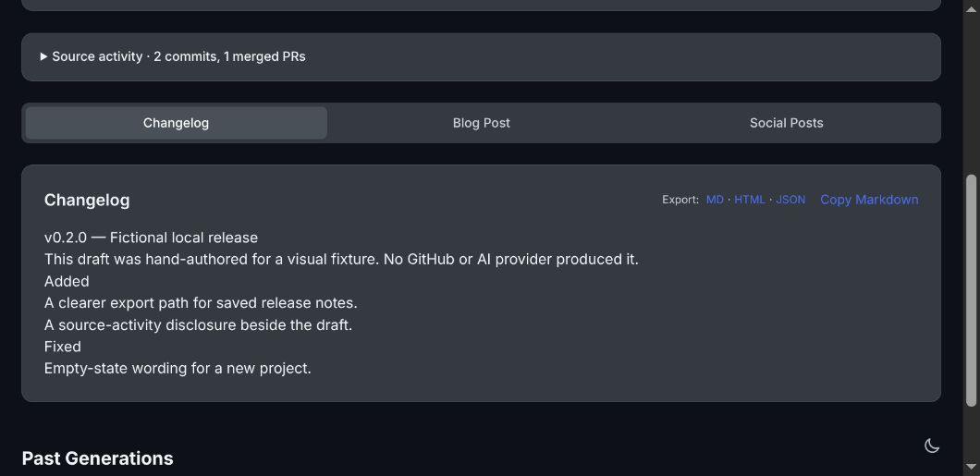The image size is (980, 476).
Task: Switch to the Blog Post tab
Action: [x=482, y=123]
